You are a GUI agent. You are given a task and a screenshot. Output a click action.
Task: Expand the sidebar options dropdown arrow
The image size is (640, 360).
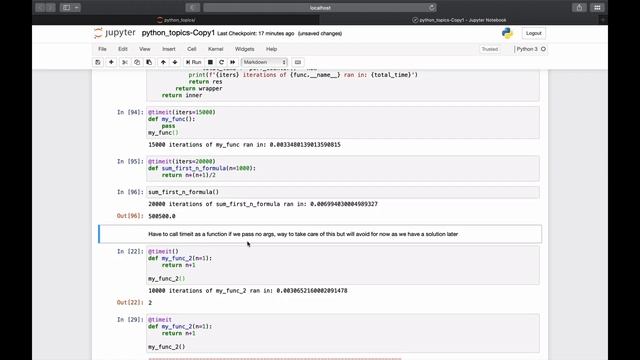point(76,7)
